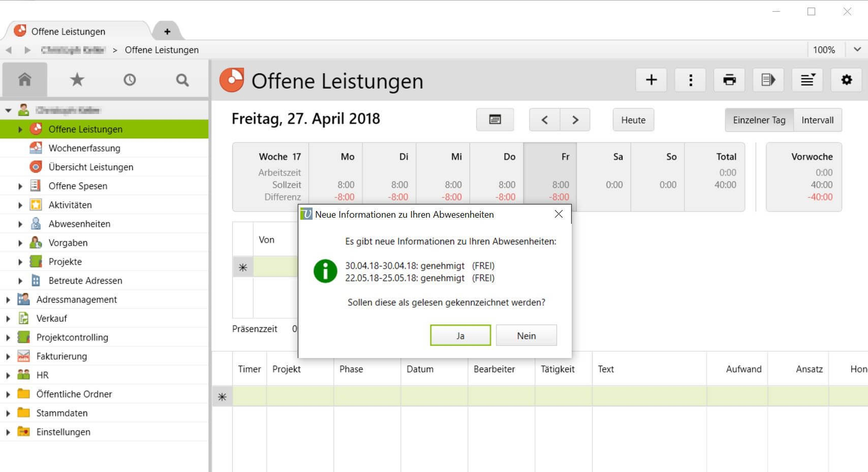Open the three-dot more options menu
Image resolution: width=868 pixels, height=472 pixels.
690,80
